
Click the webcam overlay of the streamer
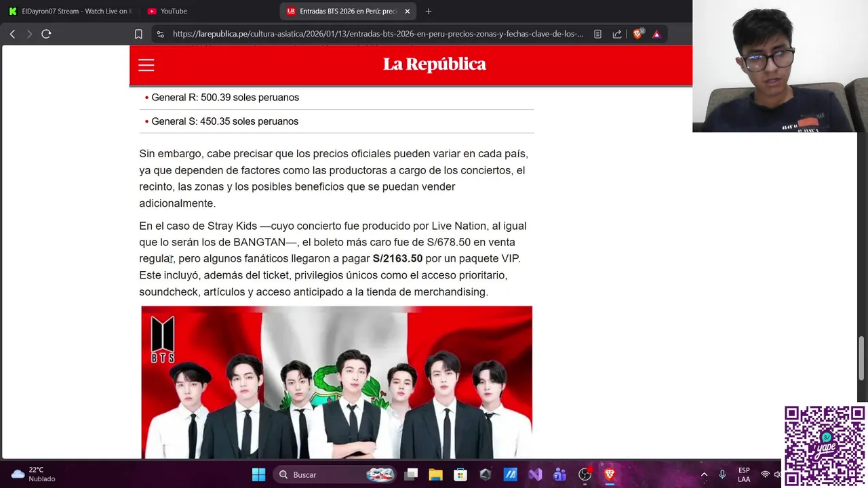pos(780,66)
